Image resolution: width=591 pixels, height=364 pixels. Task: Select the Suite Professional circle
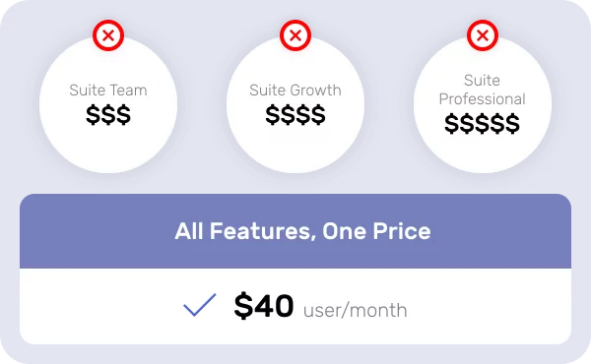483,104
